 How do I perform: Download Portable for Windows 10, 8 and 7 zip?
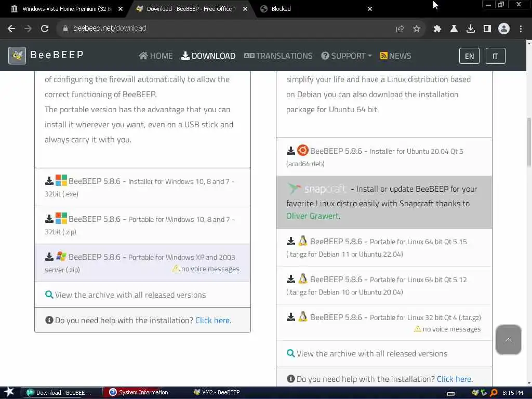pos(142,225)
